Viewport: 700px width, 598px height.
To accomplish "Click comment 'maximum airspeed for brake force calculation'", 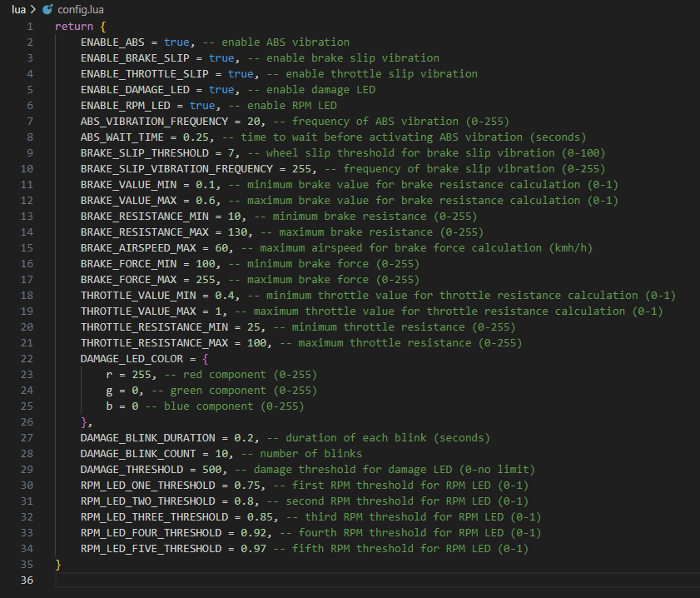I will pyautogui.click(x=401, y=248).
